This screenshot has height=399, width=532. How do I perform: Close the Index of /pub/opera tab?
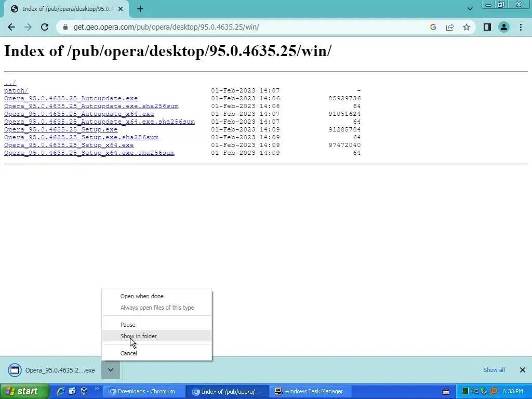(x=121, y=9)
